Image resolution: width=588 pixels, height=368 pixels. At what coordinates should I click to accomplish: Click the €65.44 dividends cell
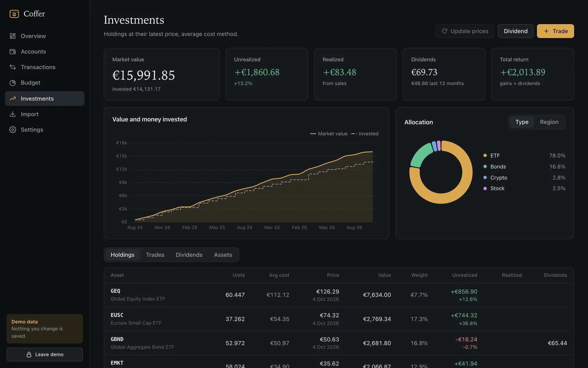pyautogui.click(x=557, y=343)
